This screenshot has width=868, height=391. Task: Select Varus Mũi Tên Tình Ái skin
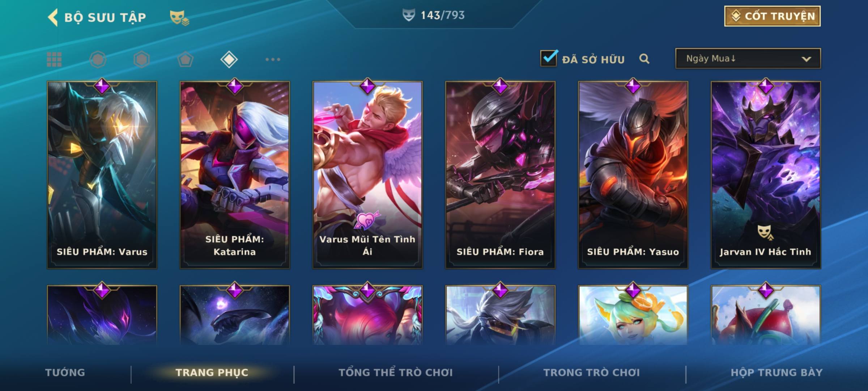click(x=367, y=175)
